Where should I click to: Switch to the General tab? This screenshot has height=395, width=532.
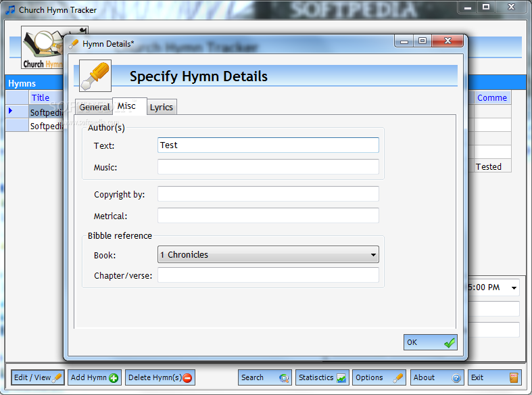(x=94, y=108)
